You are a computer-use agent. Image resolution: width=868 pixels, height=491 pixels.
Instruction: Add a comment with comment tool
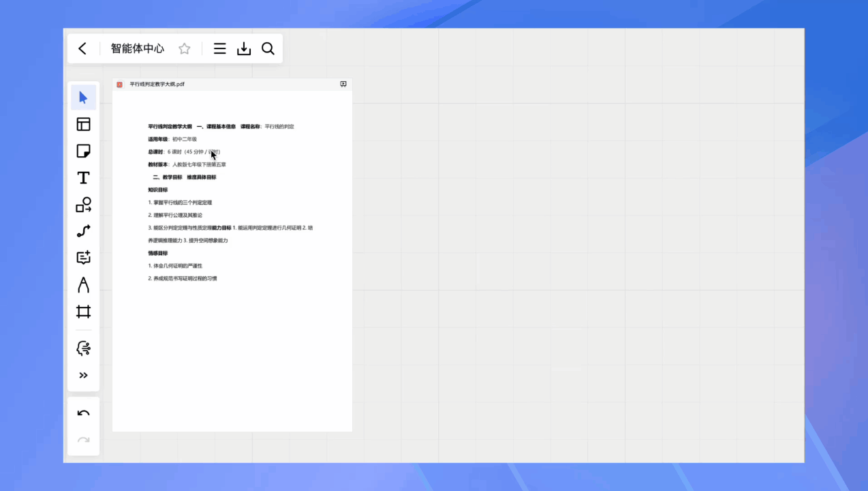click(x=83, y=258)
